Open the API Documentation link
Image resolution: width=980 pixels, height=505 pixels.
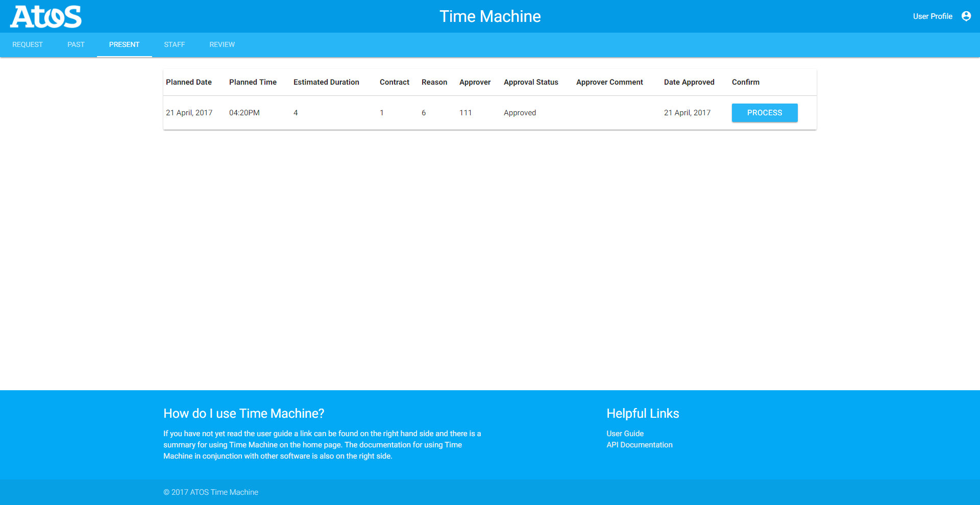639,445
